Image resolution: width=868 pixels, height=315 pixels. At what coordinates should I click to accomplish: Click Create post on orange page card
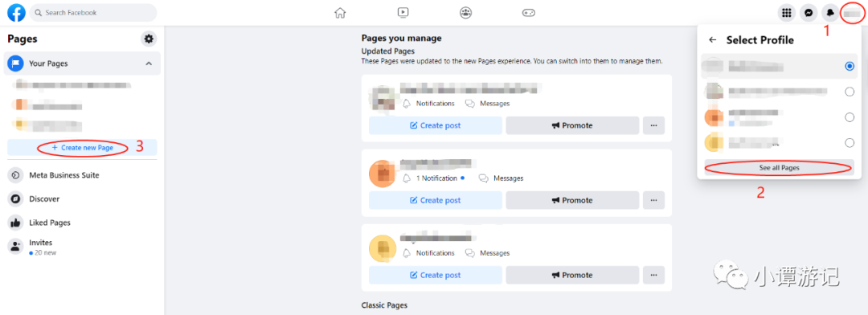(x=435, y=200)
